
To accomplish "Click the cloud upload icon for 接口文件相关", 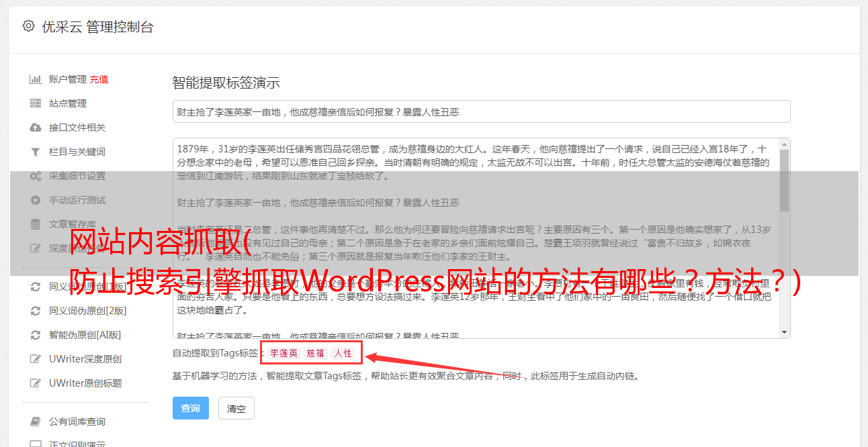I will point(36,128).
